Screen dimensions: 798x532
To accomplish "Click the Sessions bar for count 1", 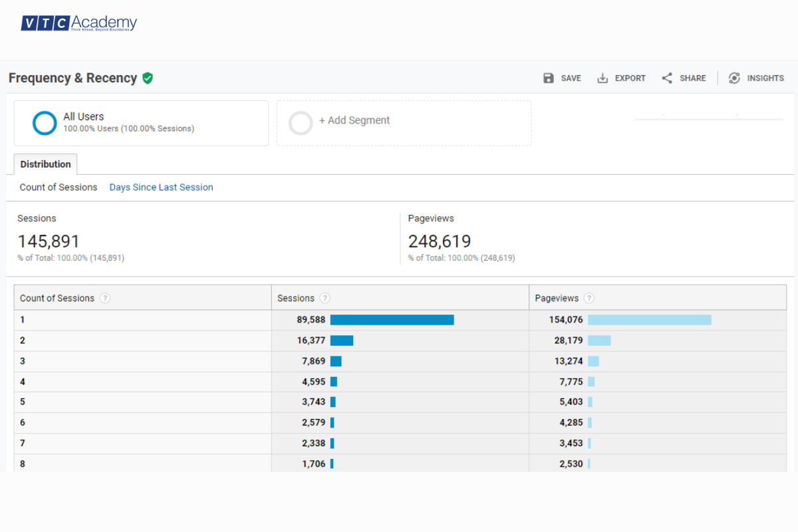I will (x=392, y=320).
